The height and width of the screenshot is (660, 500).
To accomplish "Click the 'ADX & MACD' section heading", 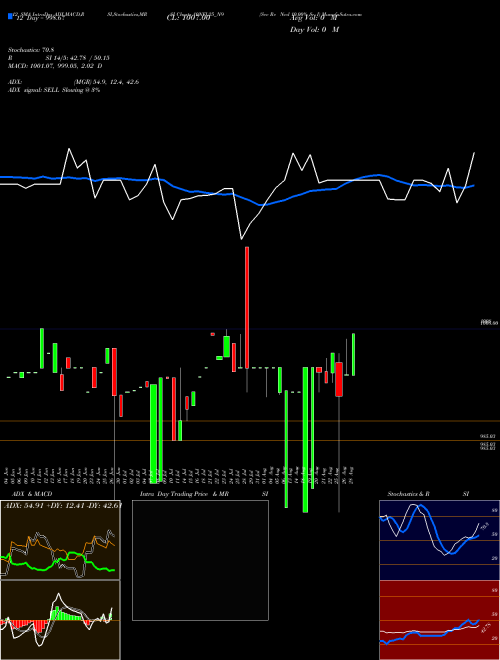I will 32,494.
